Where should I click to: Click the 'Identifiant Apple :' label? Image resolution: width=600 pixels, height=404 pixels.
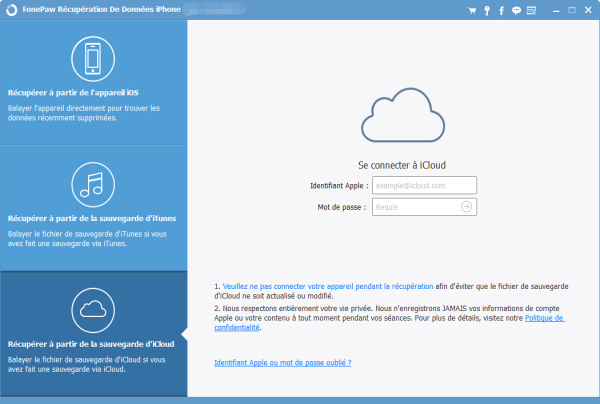tap(339, 186)
